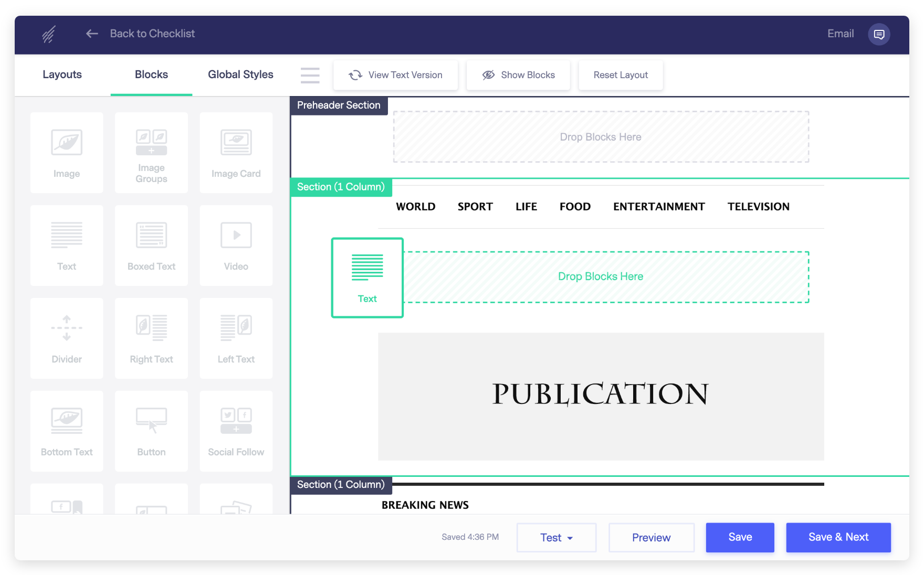Click the Reset Layout button
The width and height of the screenshot is (924, 575).
click(x=621, y=75)
